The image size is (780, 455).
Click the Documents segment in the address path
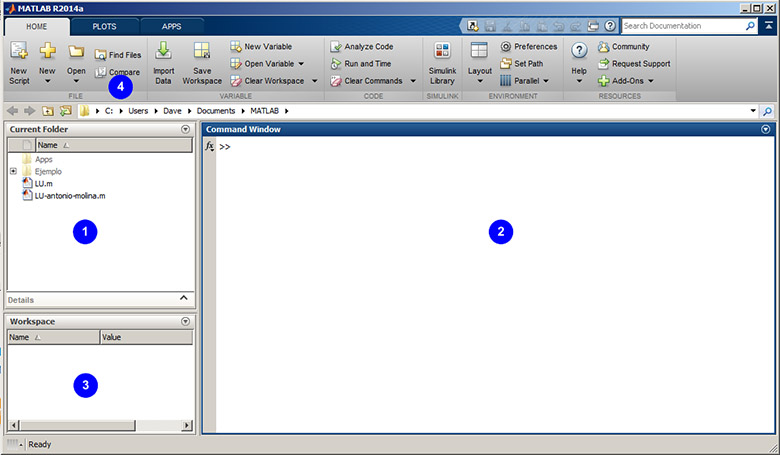(x=215, y=111)
